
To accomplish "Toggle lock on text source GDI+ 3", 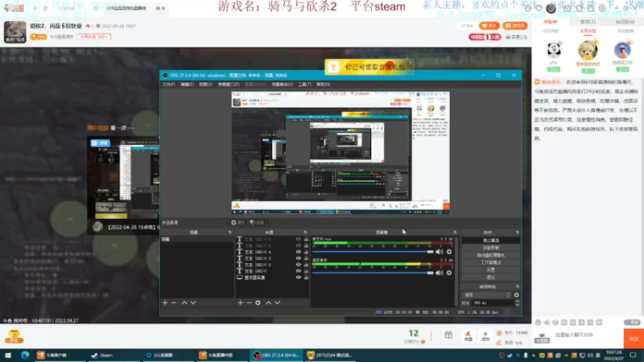I will point(306,258).
